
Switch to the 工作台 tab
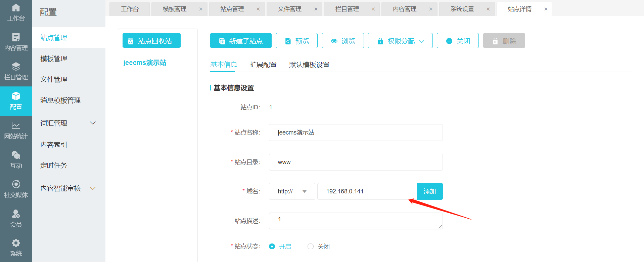click(x=130, y=9)
